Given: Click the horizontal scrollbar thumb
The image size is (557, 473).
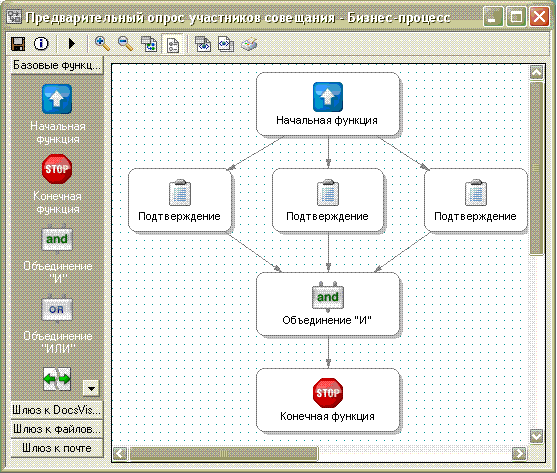Looking at the screenshot, I should pos(224,453).
